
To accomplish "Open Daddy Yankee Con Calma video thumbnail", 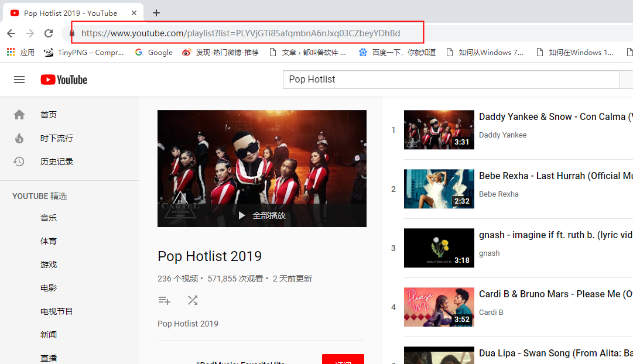I will [439, 129].
